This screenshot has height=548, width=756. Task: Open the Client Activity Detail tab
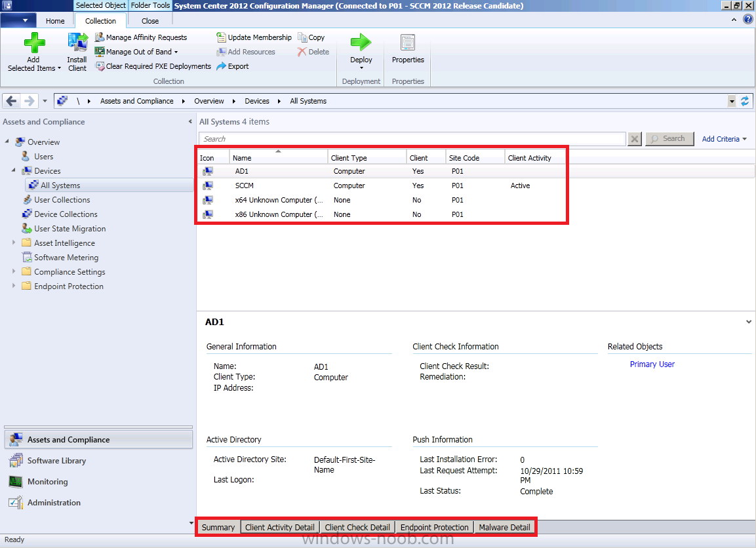(279, 527)
